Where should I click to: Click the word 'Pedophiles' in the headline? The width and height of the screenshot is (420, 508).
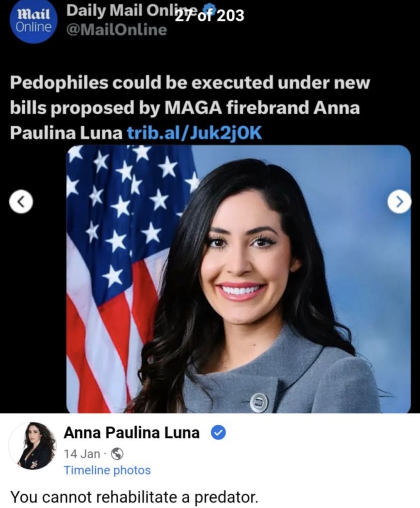pyautogui.click(x=59, y=83)
